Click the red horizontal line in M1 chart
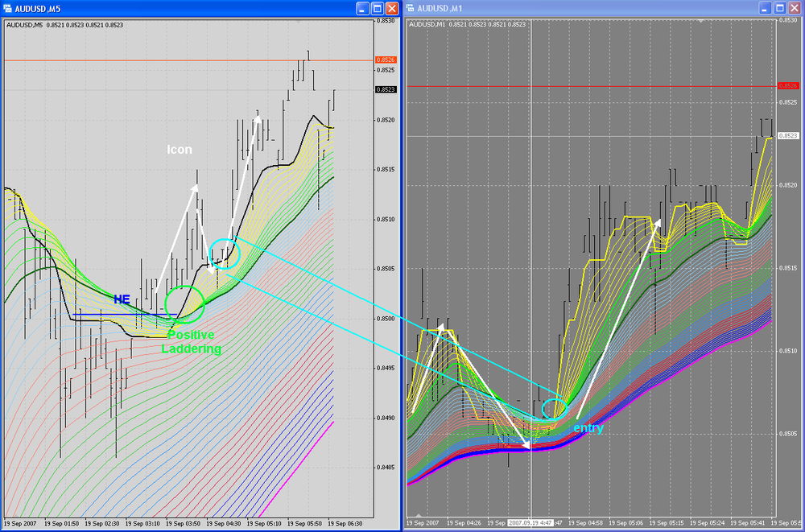 [592, 86]
